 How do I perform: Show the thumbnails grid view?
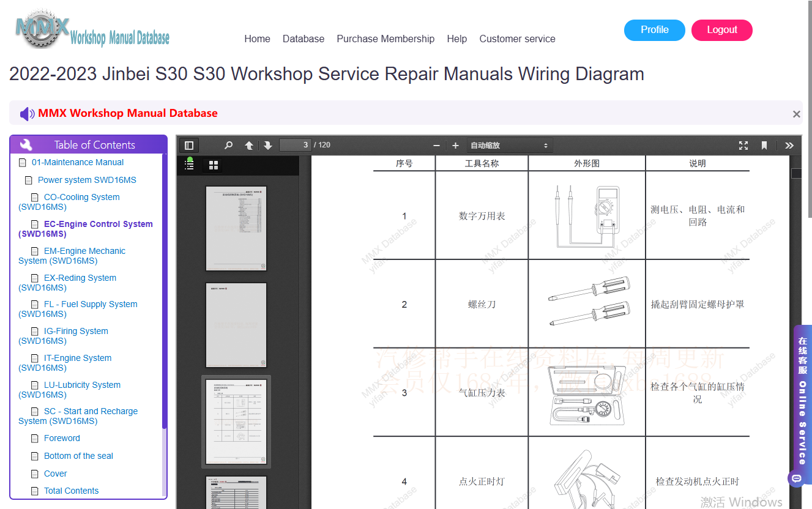pyautogui.click(x=214, y=165)
